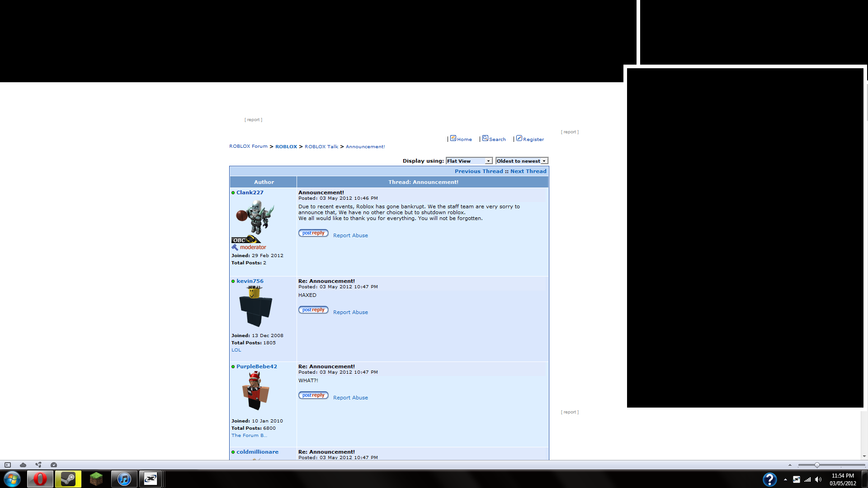Launch Steam from the taskbar
868x488 pixels.
tap(68, 479)
